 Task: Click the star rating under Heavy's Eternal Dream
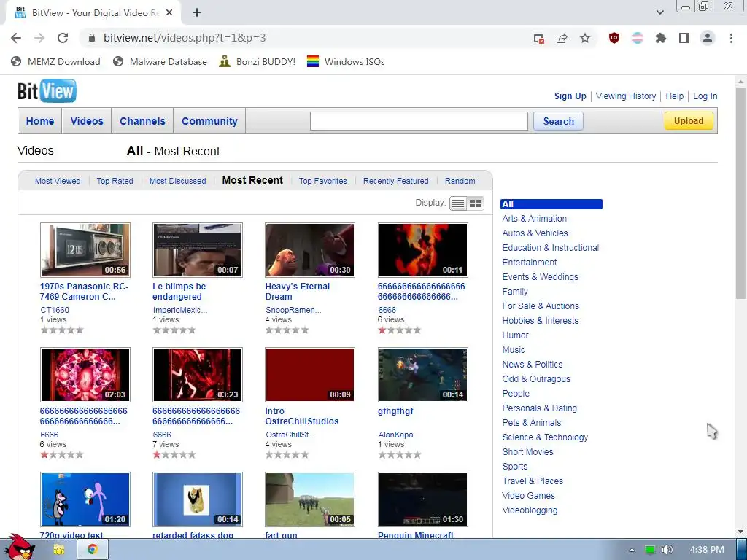(287, 330)
